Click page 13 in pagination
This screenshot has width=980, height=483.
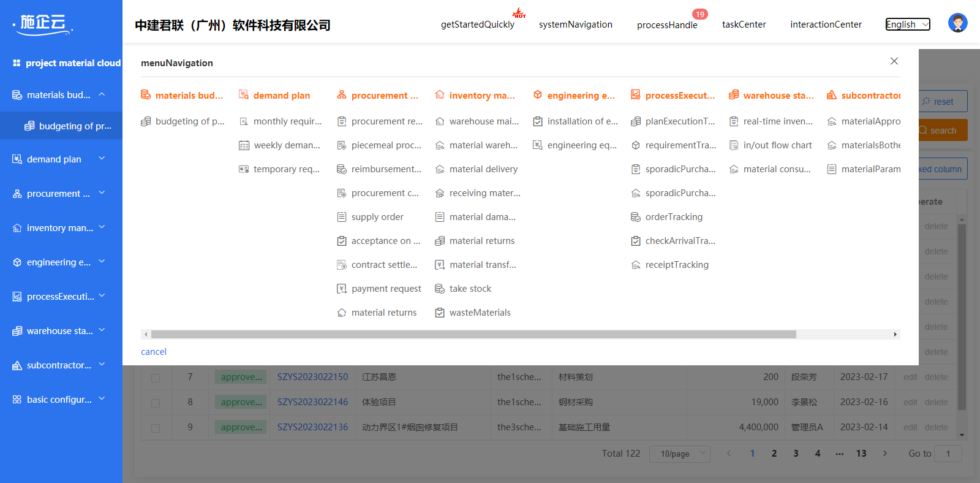tap(861, 454)
